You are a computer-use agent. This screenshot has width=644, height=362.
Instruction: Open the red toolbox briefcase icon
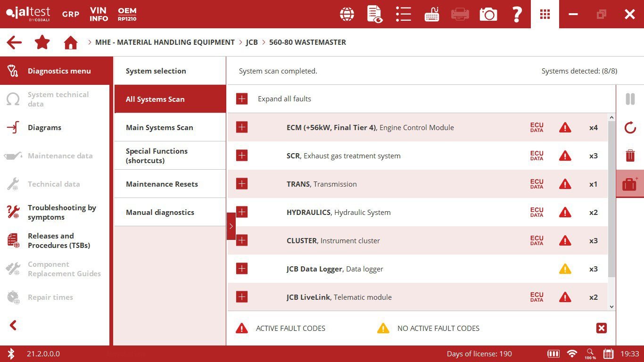pos(630,184)
